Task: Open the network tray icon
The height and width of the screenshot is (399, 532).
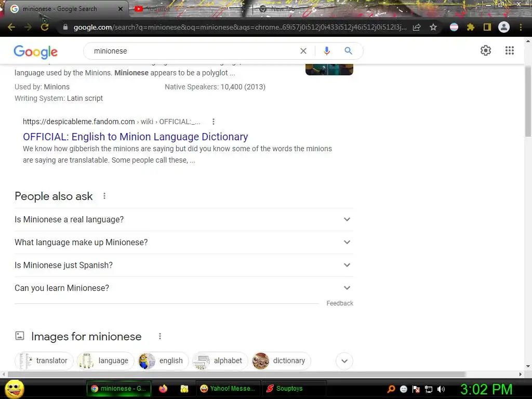Action: [x=429, y=389]
